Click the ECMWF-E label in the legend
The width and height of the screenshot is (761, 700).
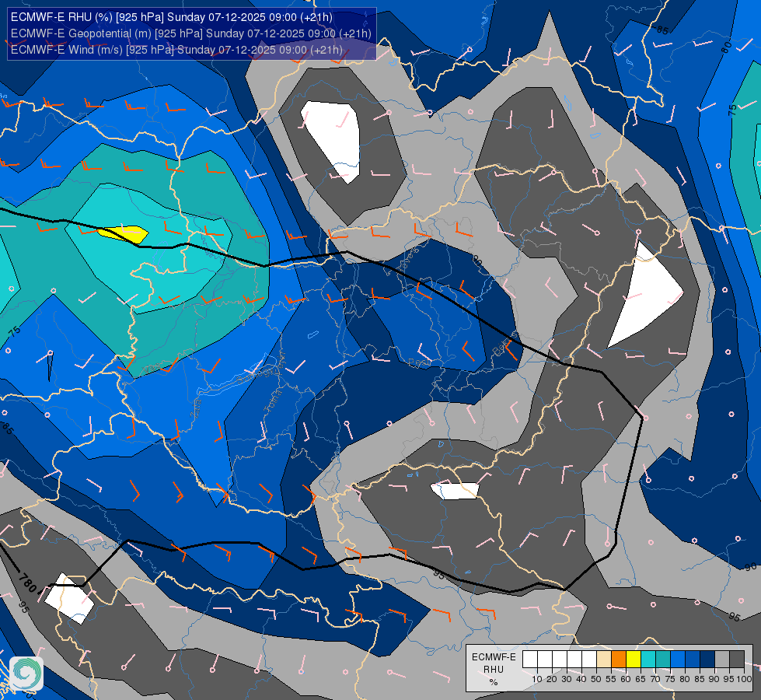pyautogui.click(x=494, y=657)
